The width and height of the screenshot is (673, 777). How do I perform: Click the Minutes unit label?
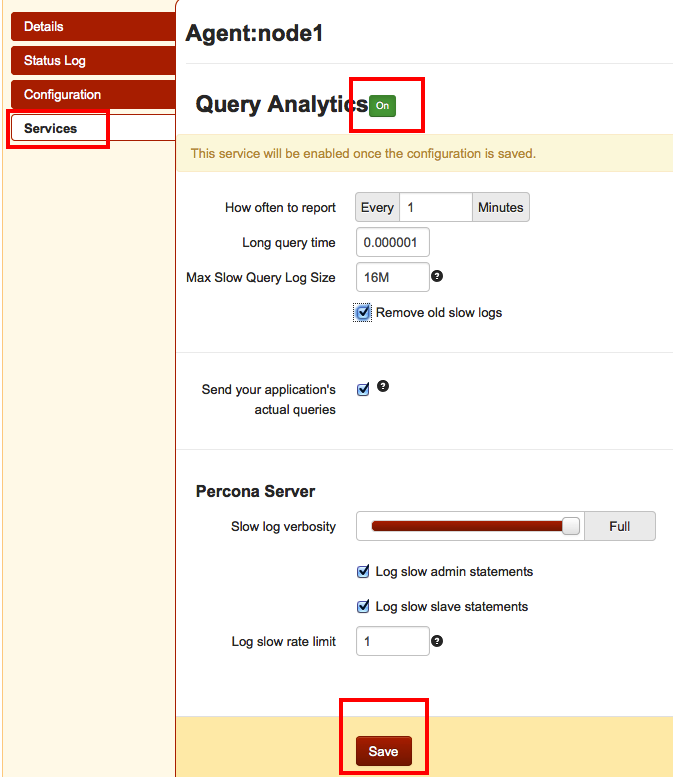pos(500,207)
